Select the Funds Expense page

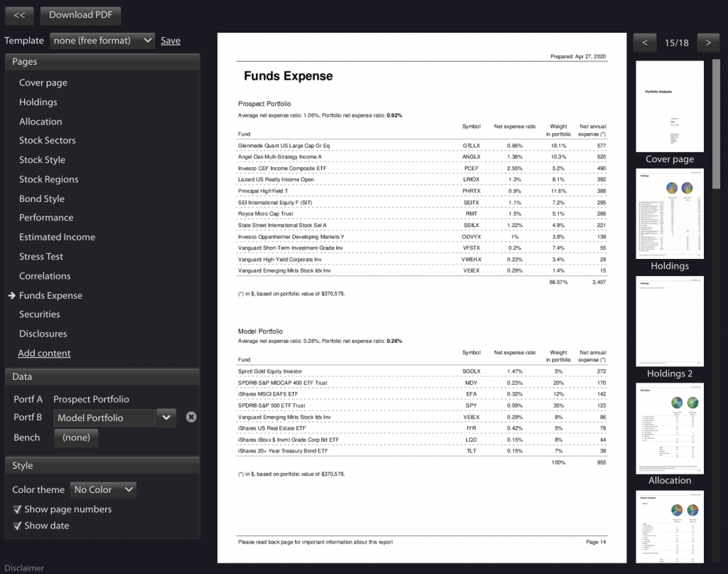tap(50, 295)
